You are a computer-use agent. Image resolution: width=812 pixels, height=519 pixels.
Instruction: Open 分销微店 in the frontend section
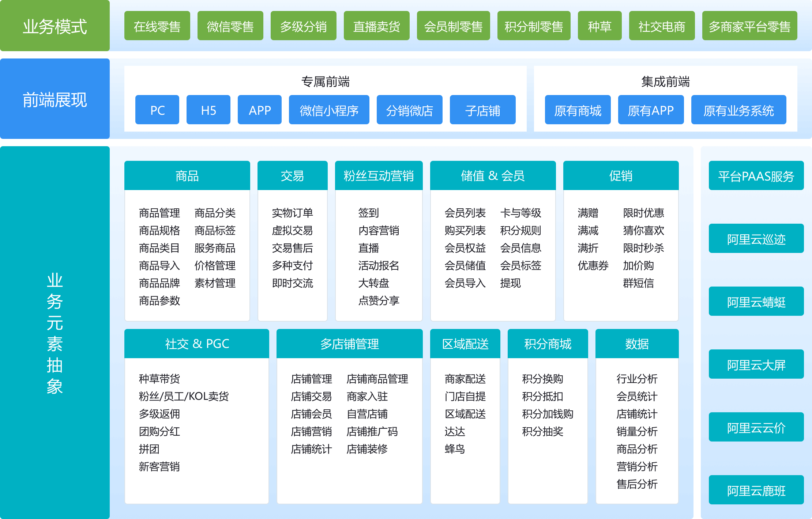[x=409, y=110]
